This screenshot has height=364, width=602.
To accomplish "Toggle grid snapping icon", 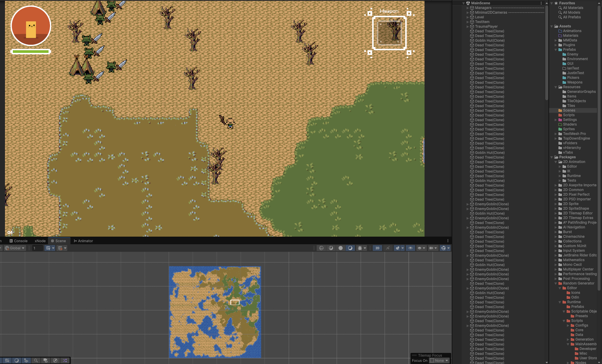I will pos(48,248).
